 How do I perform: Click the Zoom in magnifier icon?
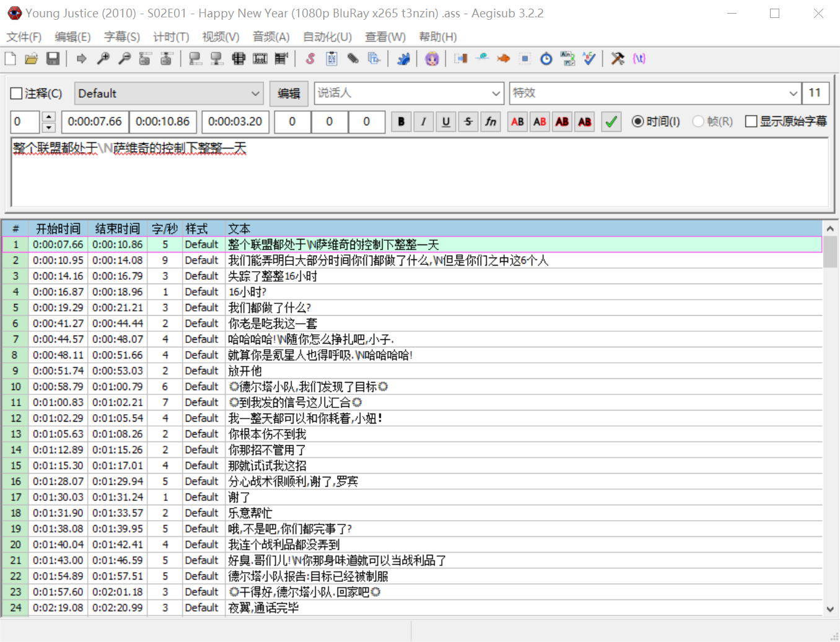103,59
